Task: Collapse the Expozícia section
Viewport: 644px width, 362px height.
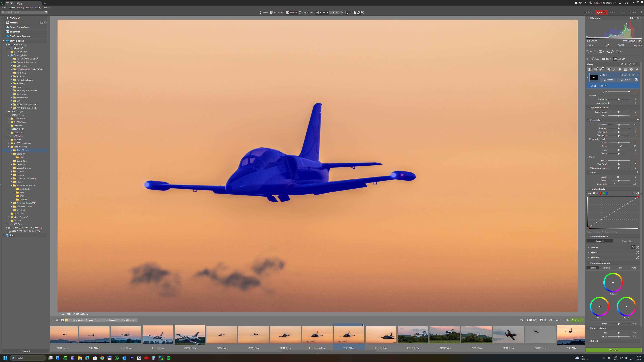Action: pyautogui.click(x=588, y=120)
